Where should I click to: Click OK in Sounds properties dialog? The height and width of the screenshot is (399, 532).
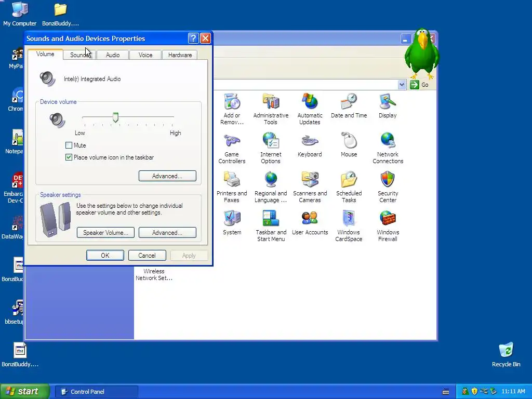click(105, 256)
